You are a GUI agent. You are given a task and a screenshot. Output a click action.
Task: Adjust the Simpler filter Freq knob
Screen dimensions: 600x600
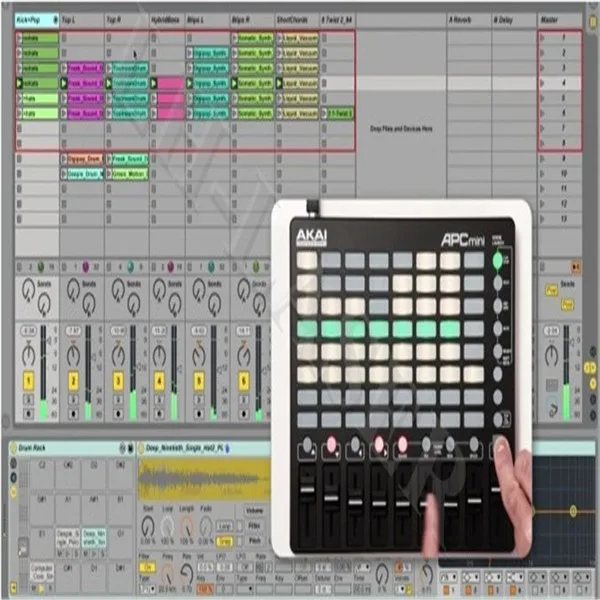click(x=168, y=575)
